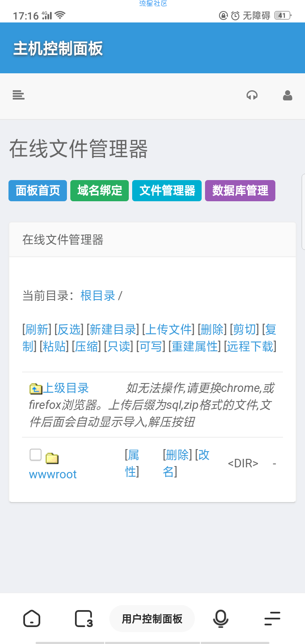305x644 pixels.
Task: Click the wwwroot yellow folder icon
Action: (x=52, y=458)
